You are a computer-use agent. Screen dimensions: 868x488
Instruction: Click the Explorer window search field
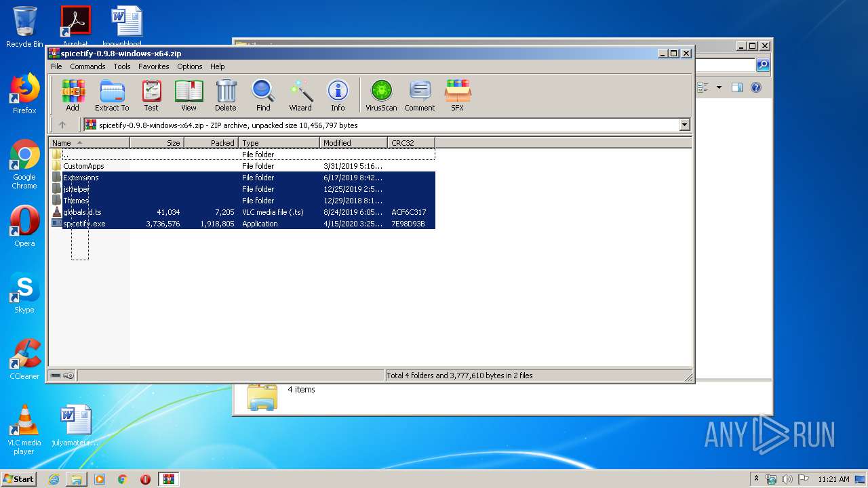[x=726, y=65]
